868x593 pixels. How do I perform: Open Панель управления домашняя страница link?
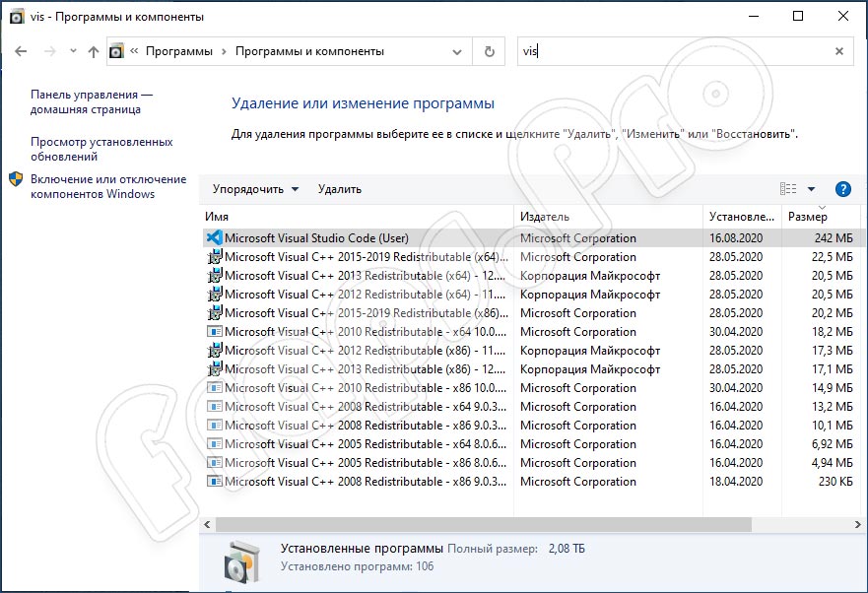point(92,101)
